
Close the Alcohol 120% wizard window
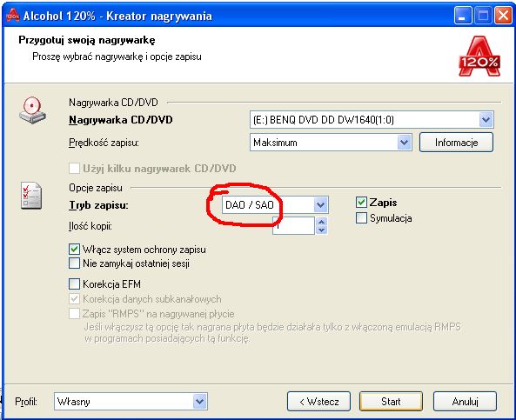click(503, 16)
